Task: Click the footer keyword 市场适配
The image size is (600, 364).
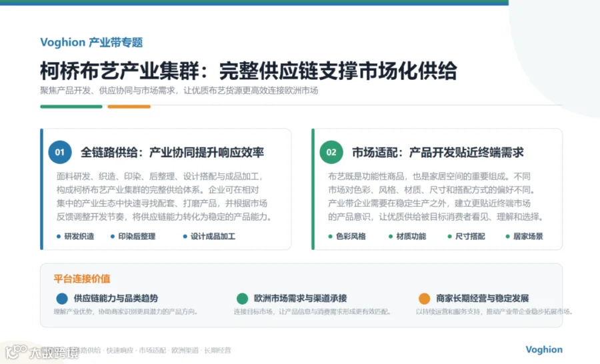Action: [x=152, y=350]
